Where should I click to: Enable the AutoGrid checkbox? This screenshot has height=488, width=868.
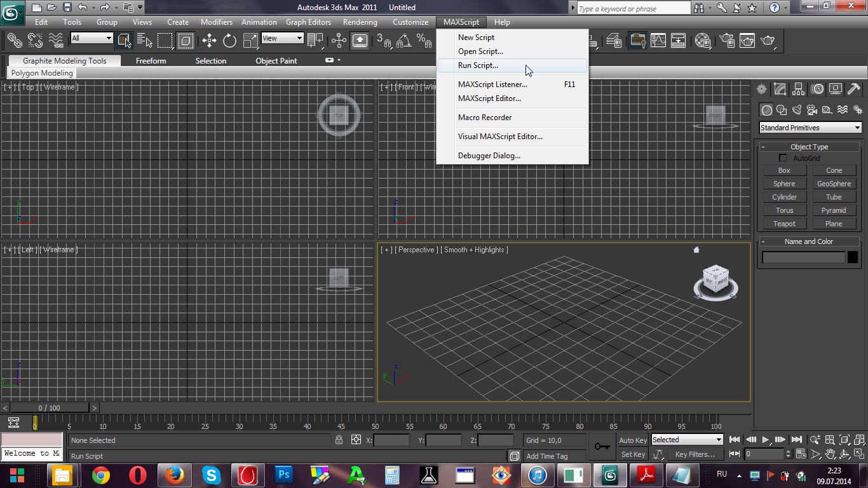tap(783, 158)
